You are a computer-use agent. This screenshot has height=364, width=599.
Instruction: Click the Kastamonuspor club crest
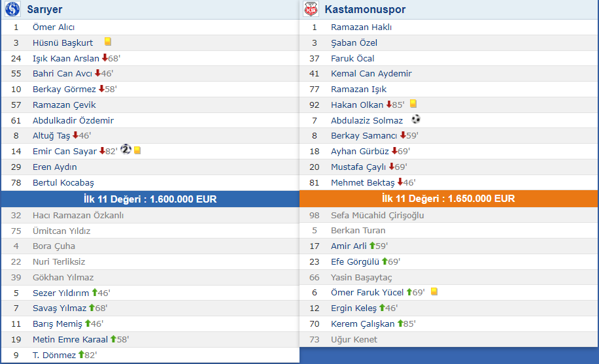click(311, 10)
